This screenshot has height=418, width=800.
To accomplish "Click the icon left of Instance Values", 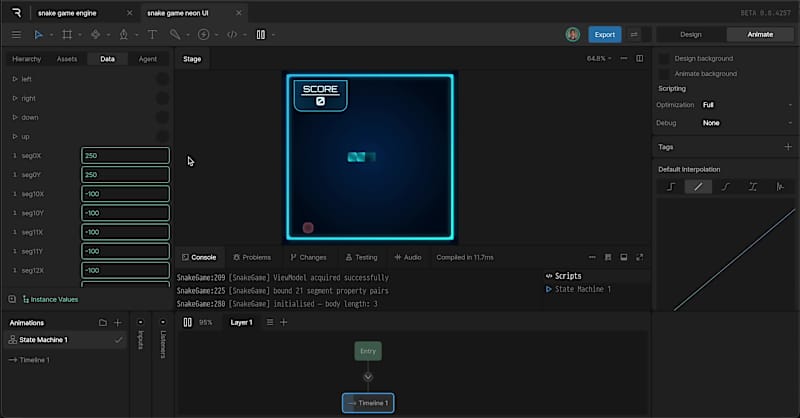I will point(12,300).
